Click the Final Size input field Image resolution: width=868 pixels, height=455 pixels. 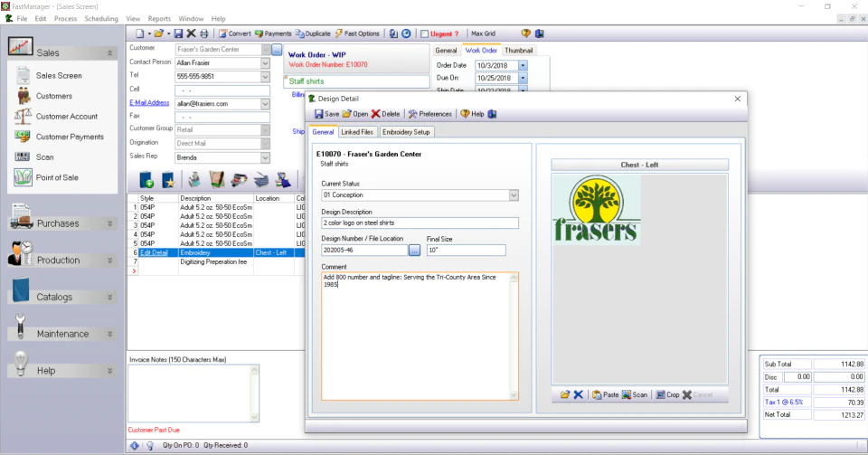[x=467, y=251]
